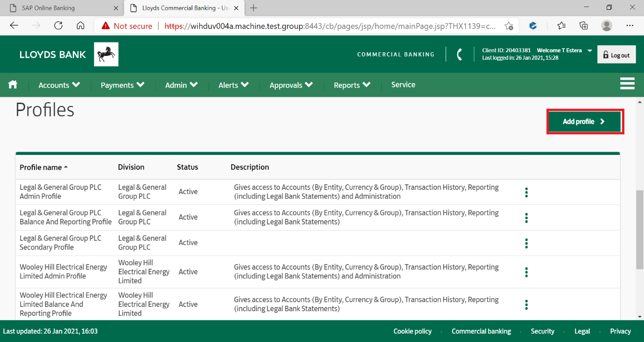
Task: Click the Not secure warning icon
Action: pos(106,26)
